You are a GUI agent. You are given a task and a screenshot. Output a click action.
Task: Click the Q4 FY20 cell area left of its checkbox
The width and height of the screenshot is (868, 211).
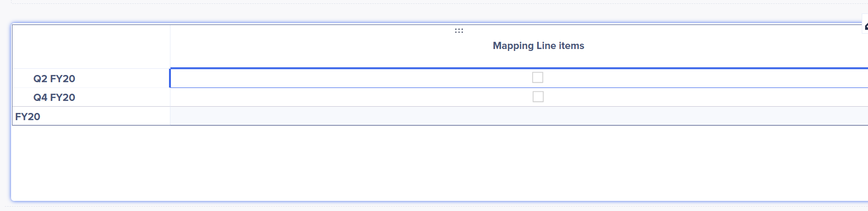click(x=350, y=97)
